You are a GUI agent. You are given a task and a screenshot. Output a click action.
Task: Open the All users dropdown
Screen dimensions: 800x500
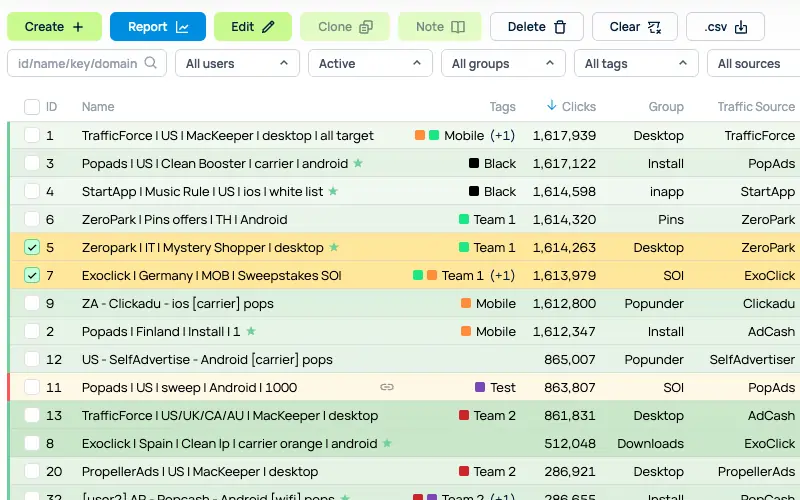[x=237, y=63]
